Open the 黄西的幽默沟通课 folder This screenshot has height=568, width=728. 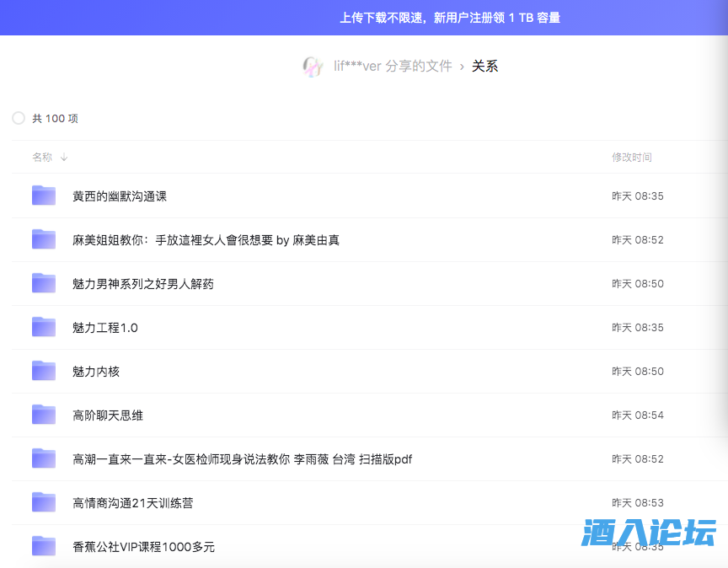click(119, 196)
